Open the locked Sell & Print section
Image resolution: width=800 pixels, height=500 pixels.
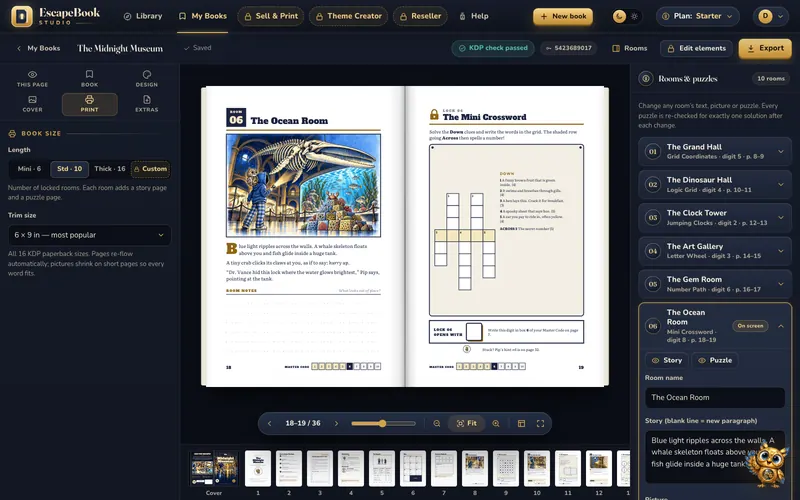tap(271, 16)
